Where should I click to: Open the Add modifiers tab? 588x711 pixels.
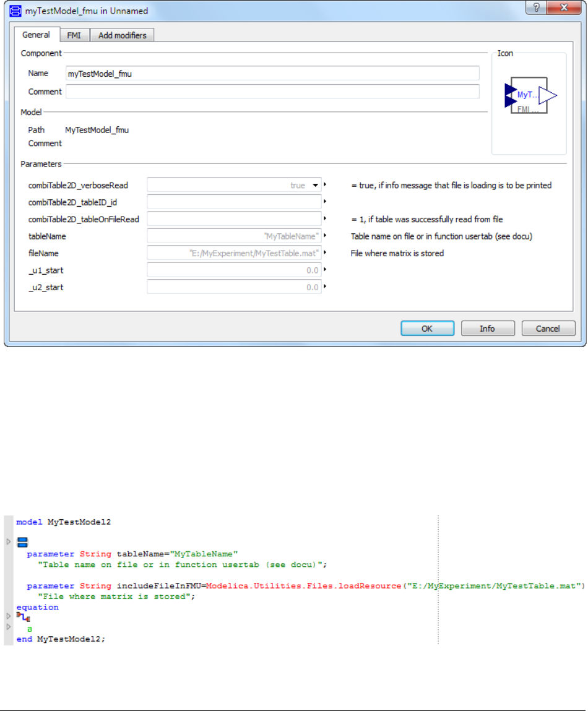coord(122,35)
